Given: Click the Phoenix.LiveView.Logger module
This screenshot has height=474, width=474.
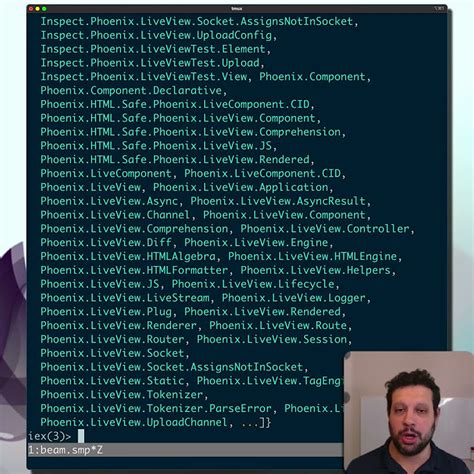Looking at the screenshot, I should (294, 298).
